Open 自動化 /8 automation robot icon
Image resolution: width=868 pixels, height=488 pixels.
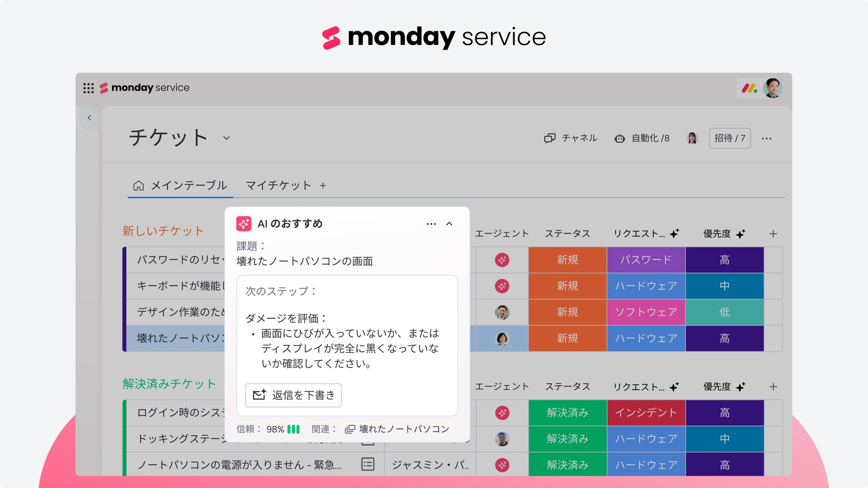[x=620, y=138]
